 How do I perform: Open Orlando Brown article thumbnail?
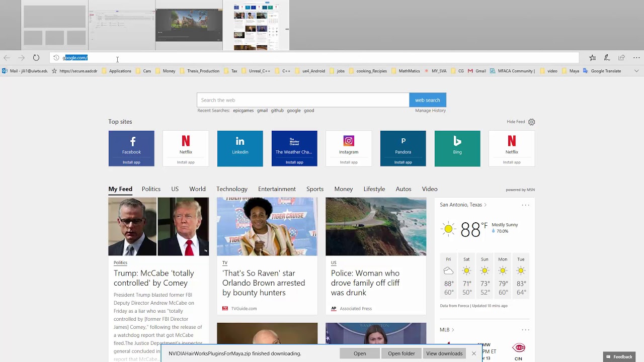click(x=267, y=226)
